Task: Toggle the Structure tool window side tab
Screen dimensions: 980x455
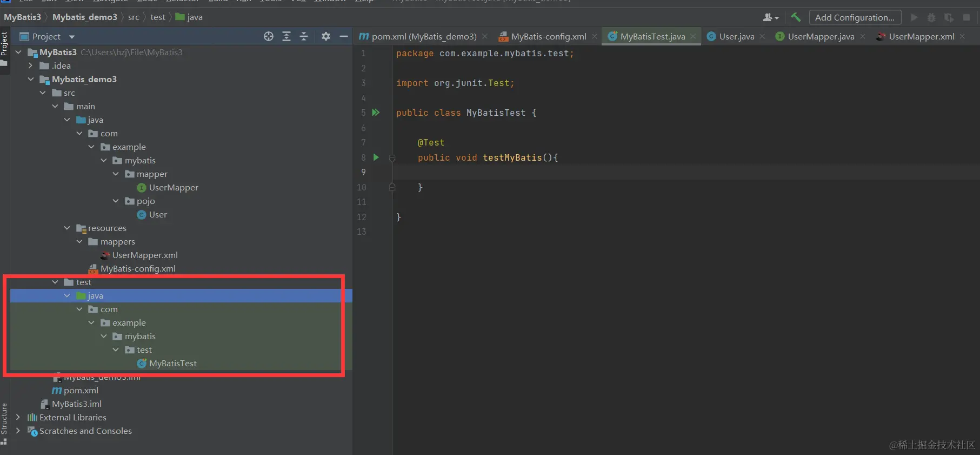Action: pyautogui.click(x=4, y=424)
